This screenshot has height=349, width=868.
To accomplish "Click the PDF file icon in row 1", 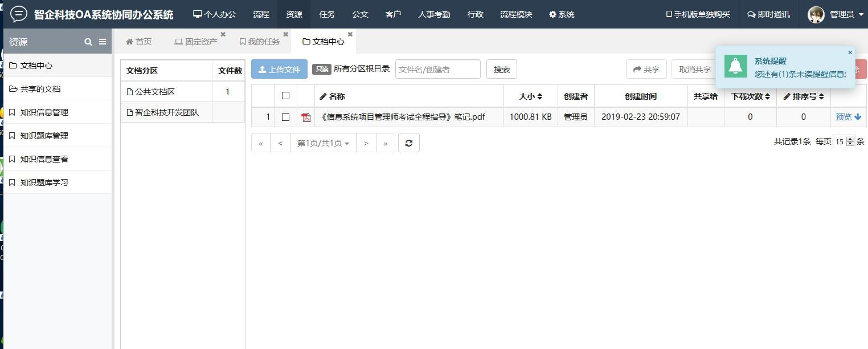I will 306,117.
